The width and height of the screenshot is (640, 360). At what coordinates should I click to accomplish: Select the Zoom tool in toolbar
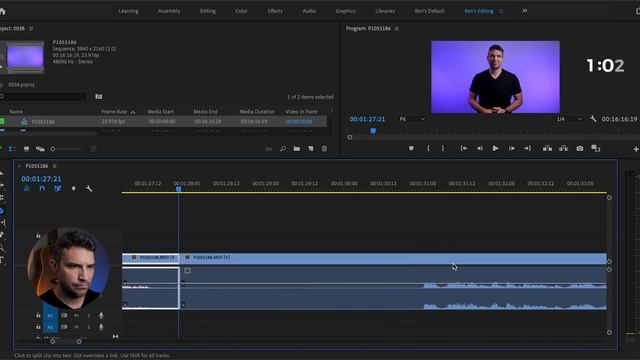[2, 248]
